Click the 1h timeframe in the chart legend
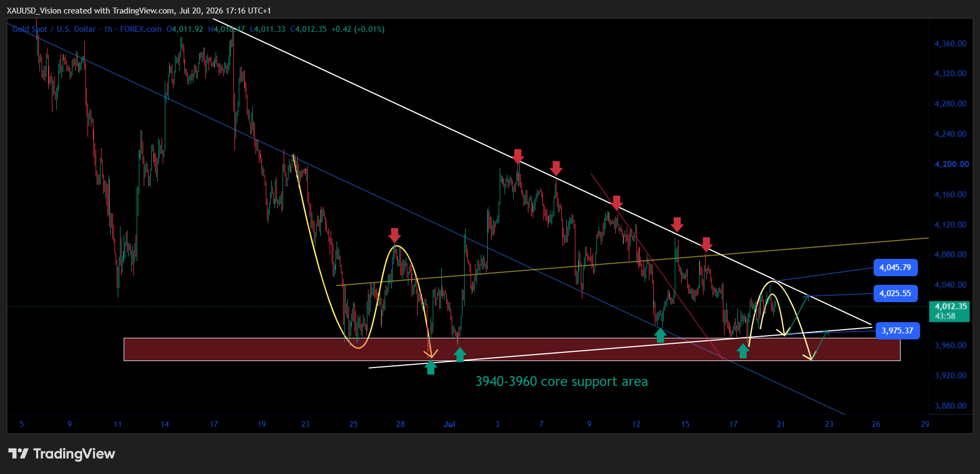The width and height of the screenshot is (980, 474). point(108,29)
